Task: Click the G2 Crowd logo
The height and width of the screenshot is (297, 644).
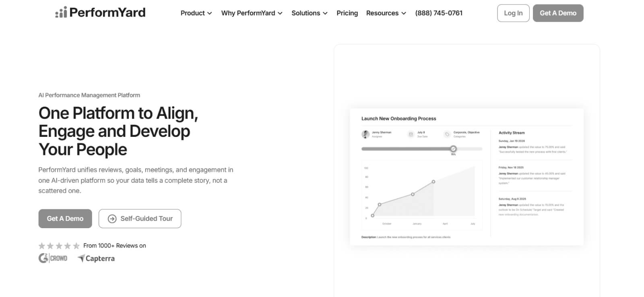Action: [53, 258]
